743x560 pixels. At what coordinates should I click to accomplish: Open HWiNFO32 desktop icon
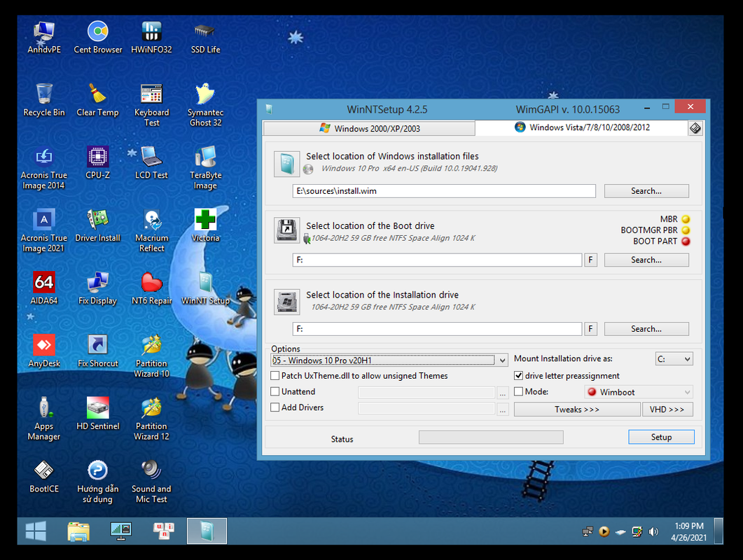pos(152,37)
